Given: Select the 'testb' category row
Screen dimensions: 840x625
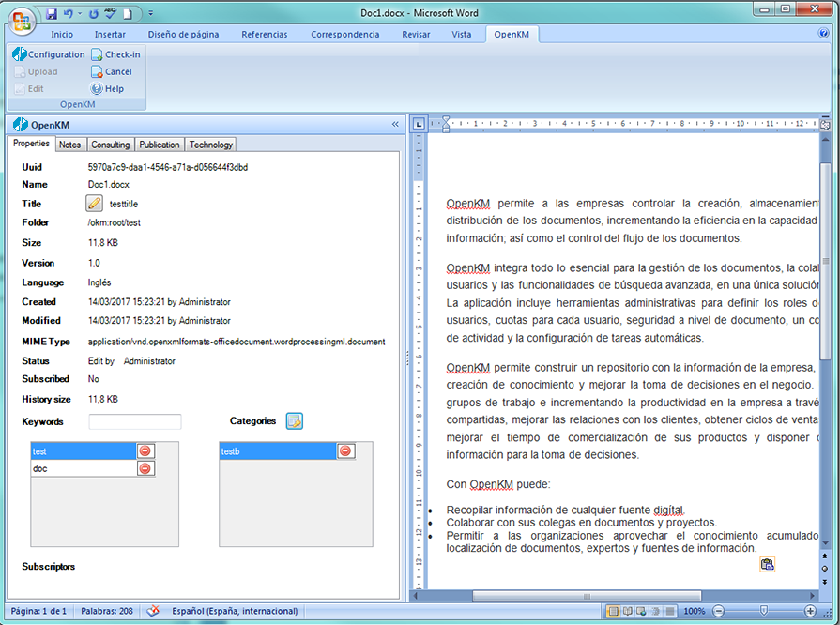Looking at the screenshot, I should (x=278, y=451).
